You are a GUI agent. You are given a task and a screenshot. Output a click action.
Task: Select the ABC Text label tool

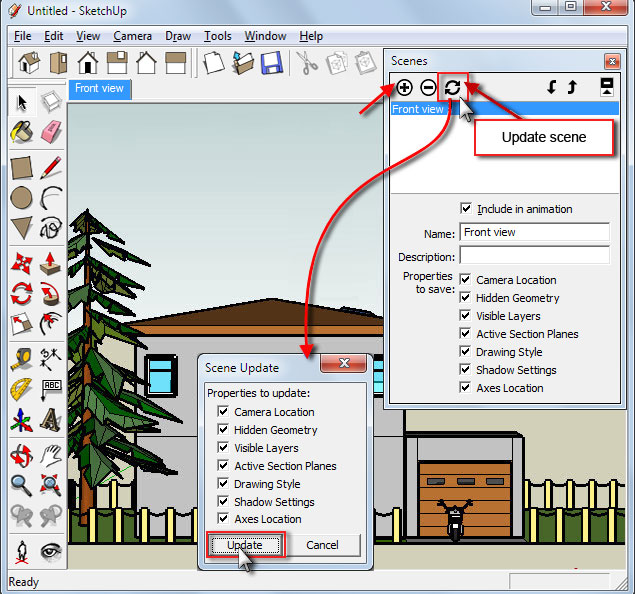(51, 389)
